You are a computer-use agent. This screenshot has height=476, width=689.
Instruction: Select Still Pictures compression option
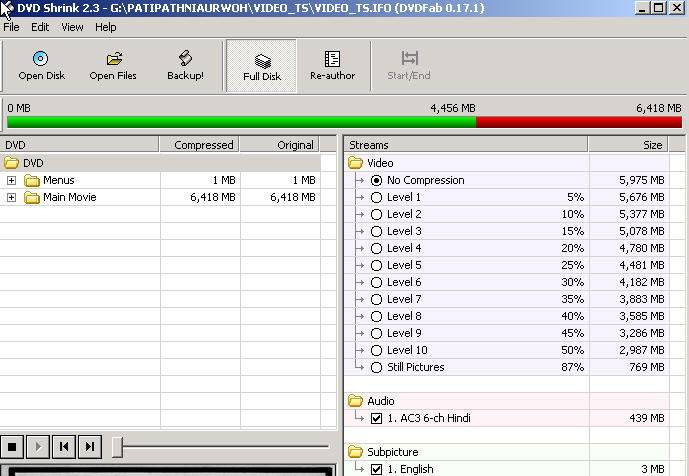click(x=376, y=367)
